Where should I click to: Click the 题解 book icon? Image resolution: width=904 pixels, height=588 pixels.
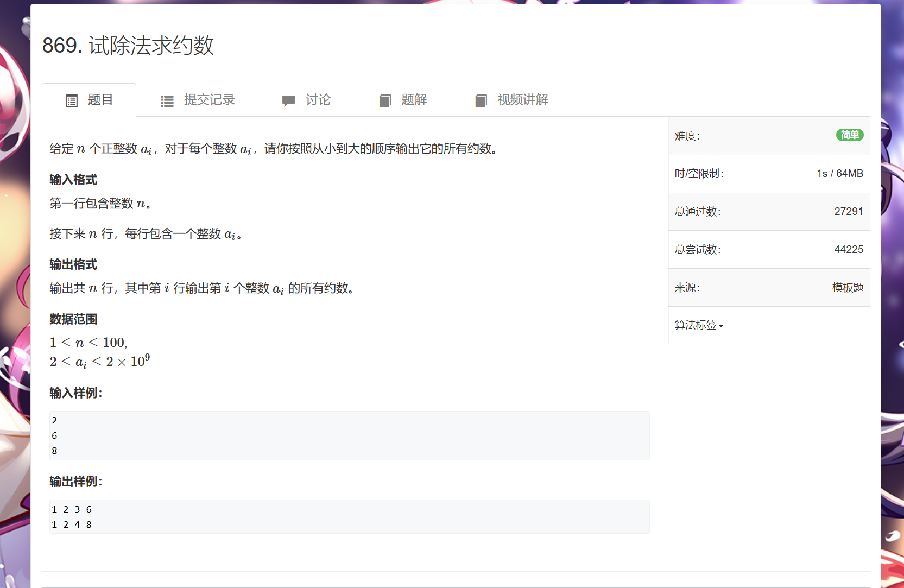click(385, 100)
